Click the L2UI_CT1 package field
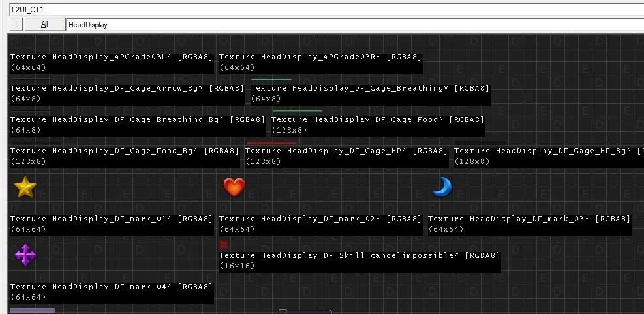644x314 pixels. [x=327, y=9]
